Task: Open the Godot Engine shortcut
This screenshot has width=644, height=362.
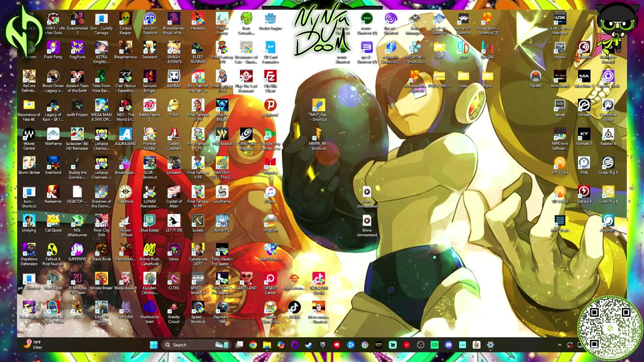Action: coord(270,22)
